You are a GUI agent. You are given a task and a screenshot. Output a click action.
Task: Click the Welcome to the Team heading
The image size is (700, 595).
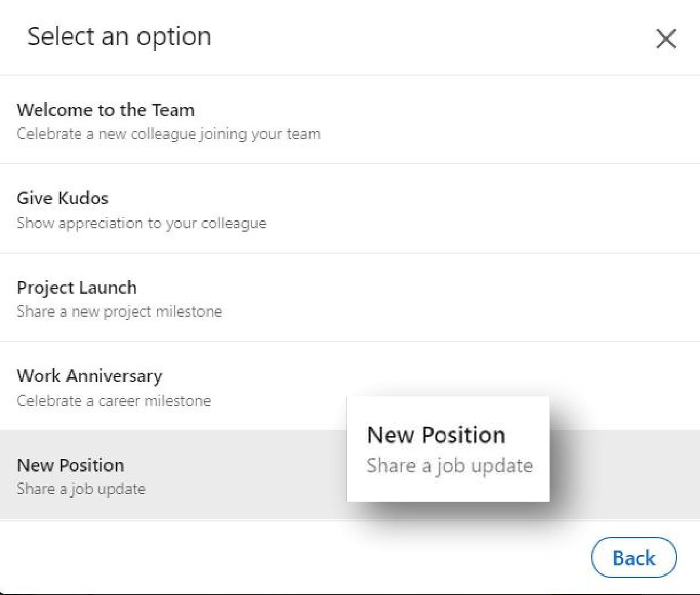tap(105, 110)
